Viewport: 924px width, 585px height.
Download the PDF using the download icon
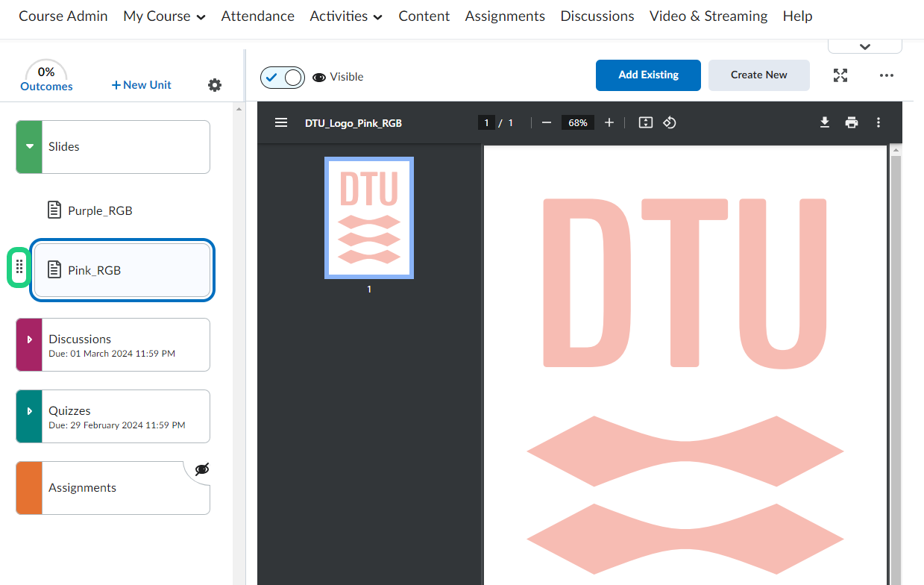[825, 122]
